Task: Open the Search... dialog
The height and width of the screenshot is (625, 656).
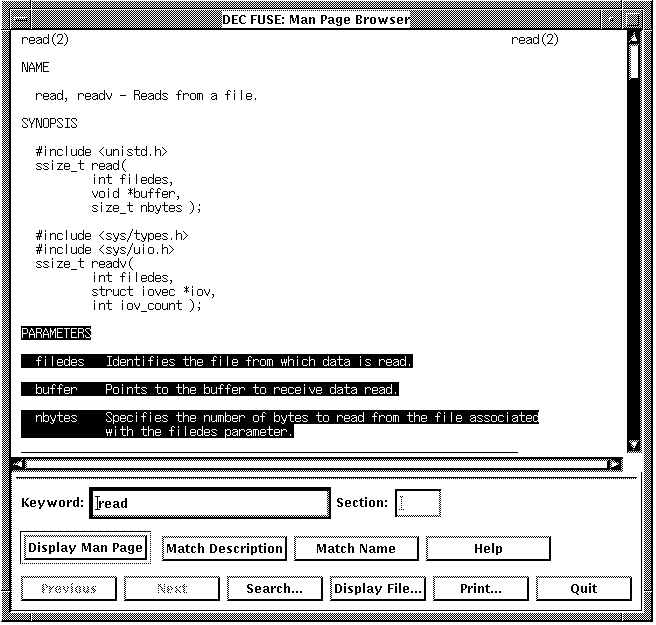Action: (x=274, y=588)
